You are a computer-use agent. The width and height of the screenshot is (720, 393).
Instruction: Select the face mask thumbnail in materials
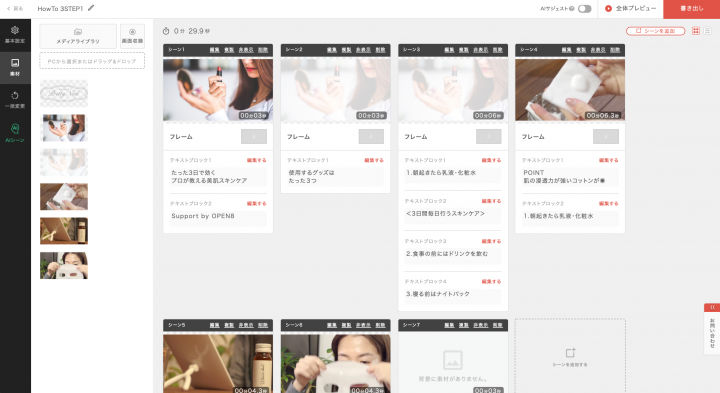point(64,265)
